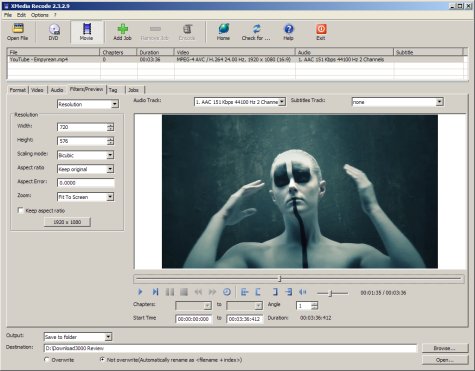475x371 pixels.
Task: Open the '?' help menu
Action: [55, 15]
